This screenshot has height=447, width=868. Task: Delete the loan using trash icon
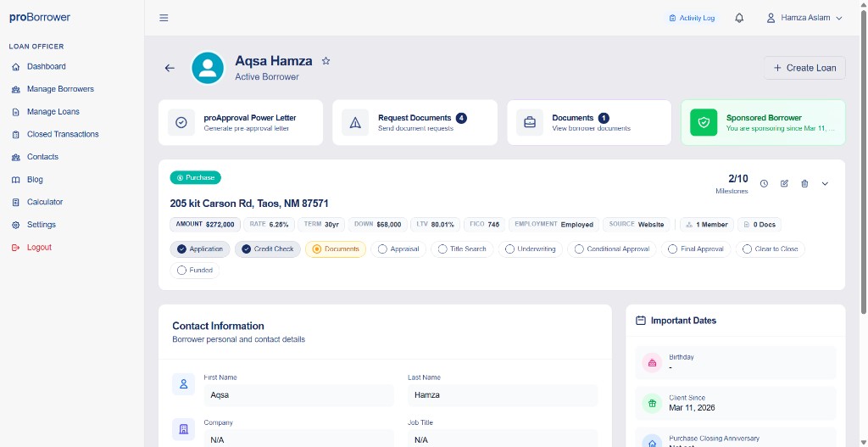(x=805, y=183)
